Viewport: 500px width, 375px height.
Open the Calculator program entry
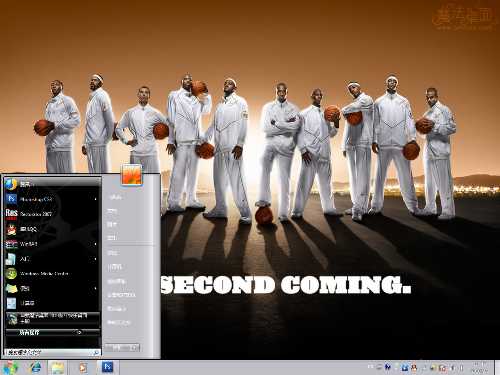click(x=52, y=303)
